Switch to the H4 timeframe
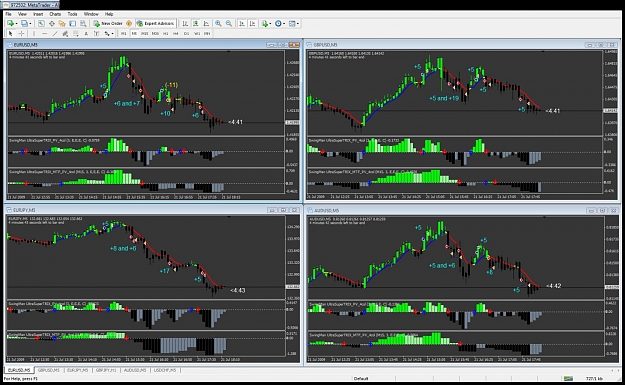 coord(176,33)
